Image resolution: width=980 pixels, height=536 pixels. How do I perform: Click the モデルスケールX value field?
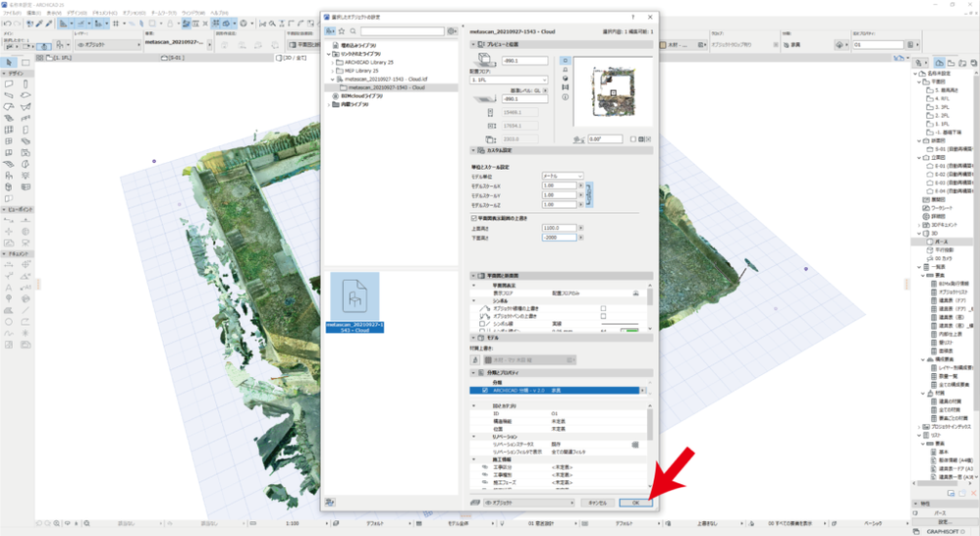click(559, 186)
